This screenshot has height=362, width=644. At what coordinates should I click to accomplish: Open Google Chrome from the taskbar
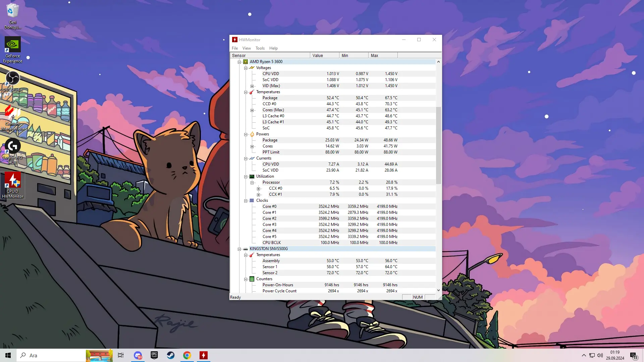187,355
